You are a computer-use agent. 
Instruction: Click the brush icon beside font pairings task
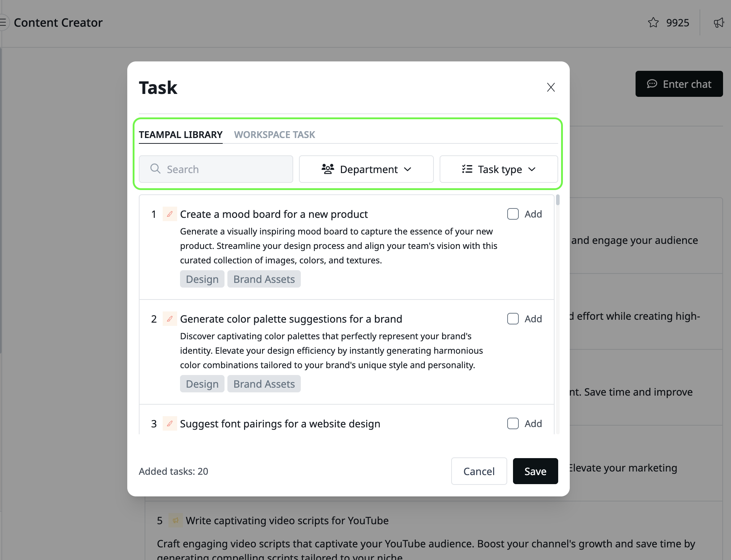tap(170, 423)
